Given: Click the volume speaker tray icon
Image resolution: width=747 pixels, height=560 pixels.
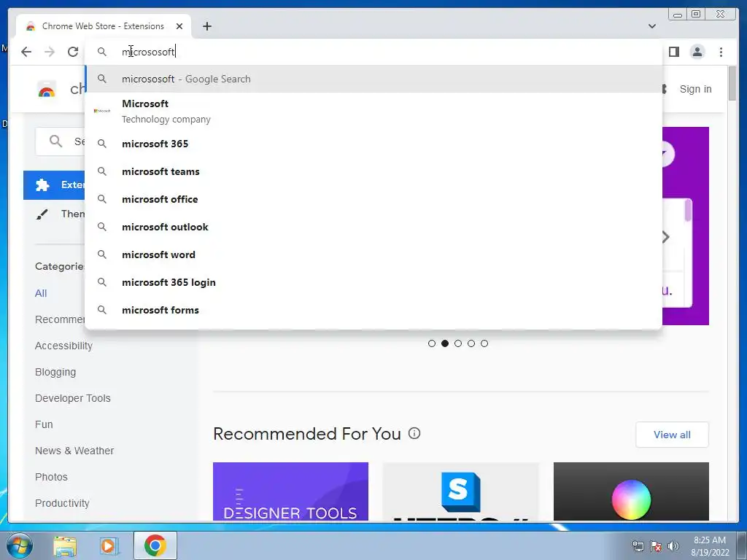Looking at the screenshot, I should coord(673,546).
